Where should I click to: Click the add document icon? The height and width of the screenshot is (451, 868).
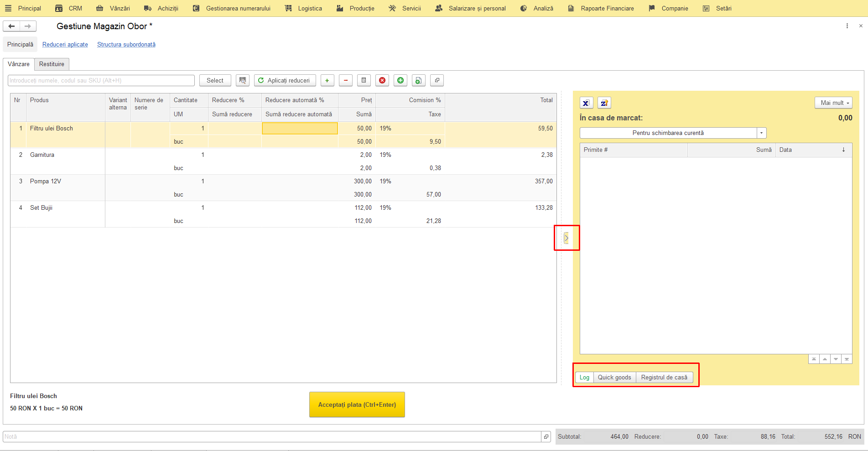419,80
